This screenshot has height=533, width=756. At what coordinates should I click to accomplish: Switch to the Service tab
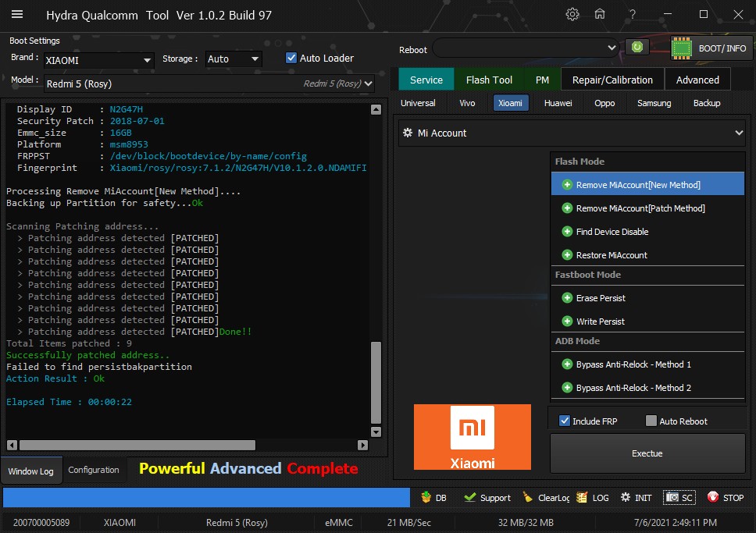(x=426, y=80)
